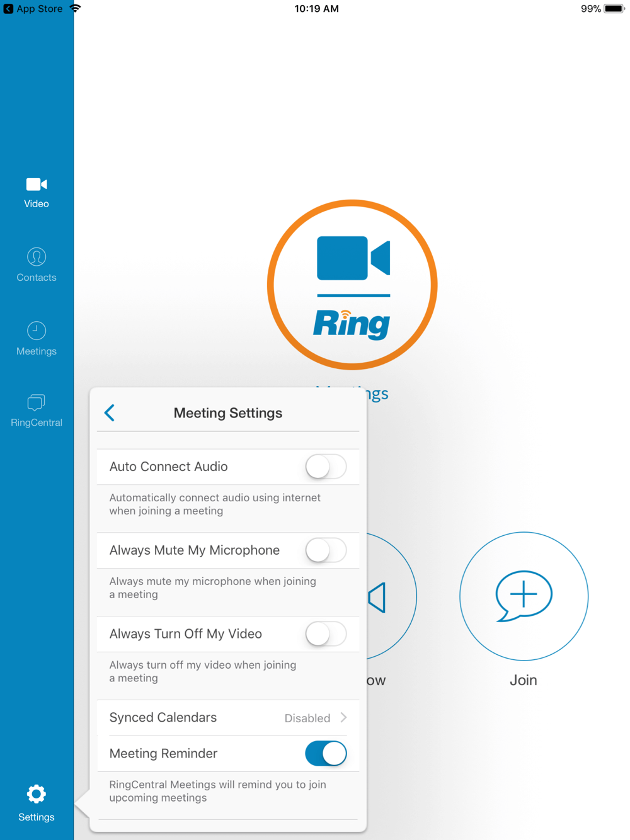Tap the Settings gear icon

[x=37, y=794]
